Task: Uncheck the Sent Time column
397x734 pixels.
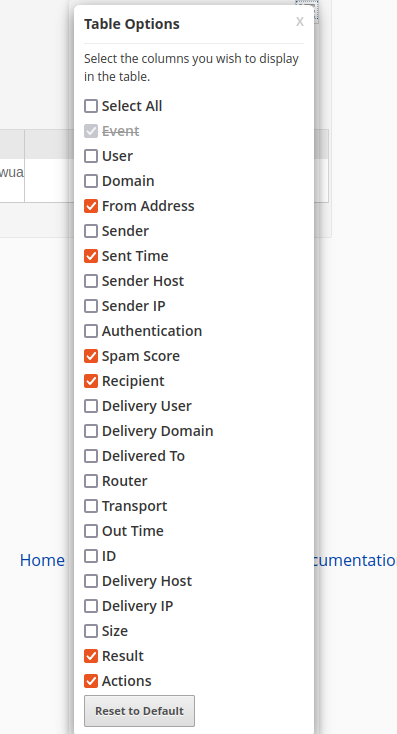Action: 91,256
